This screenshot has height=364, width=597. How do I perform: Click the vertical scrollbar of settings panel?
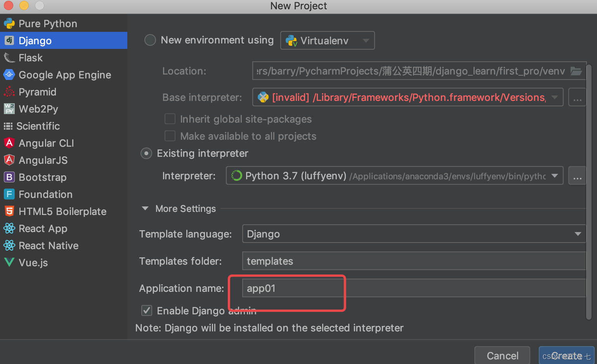(589, 192)
